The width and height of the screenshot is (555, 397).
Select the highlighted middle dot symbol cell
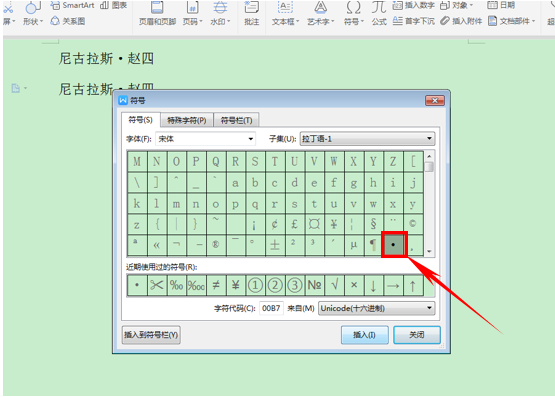[393, 244]
